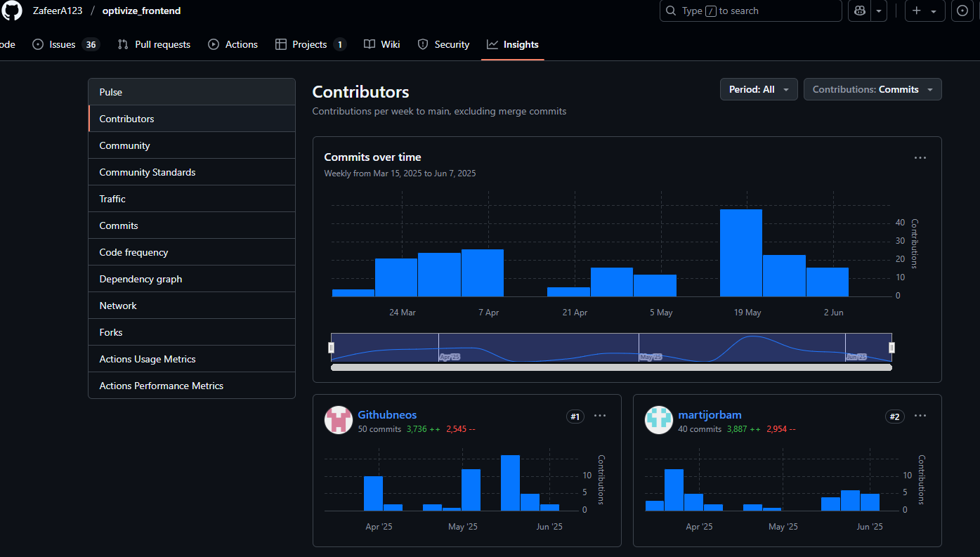980x557 pixels.
Task: Switch to the Issues tab
Action: 65,44
